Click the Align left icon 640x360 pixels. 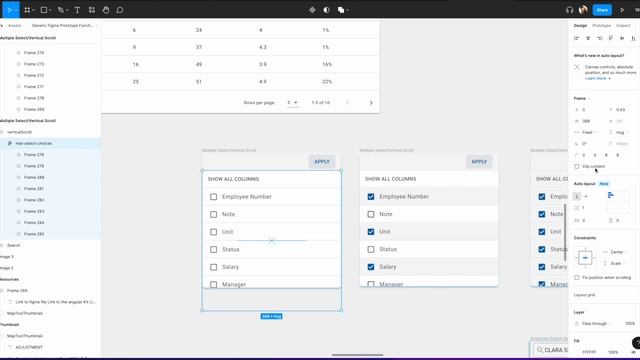[577, 38]
